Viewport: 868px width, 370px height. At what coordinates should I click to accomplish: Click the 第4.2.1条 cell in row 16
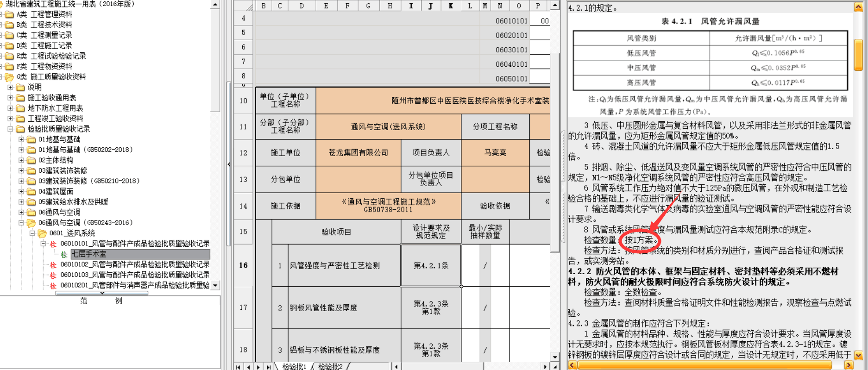(431, 265)
